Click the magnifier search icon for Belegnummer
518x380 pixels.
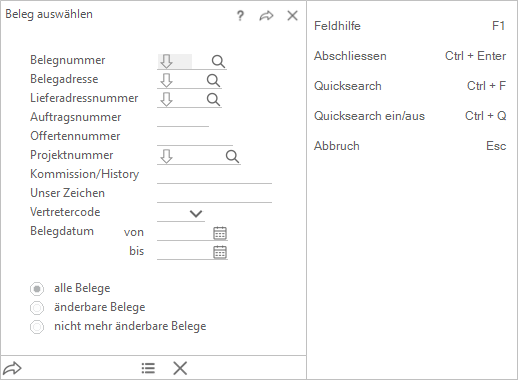(218, 61)
